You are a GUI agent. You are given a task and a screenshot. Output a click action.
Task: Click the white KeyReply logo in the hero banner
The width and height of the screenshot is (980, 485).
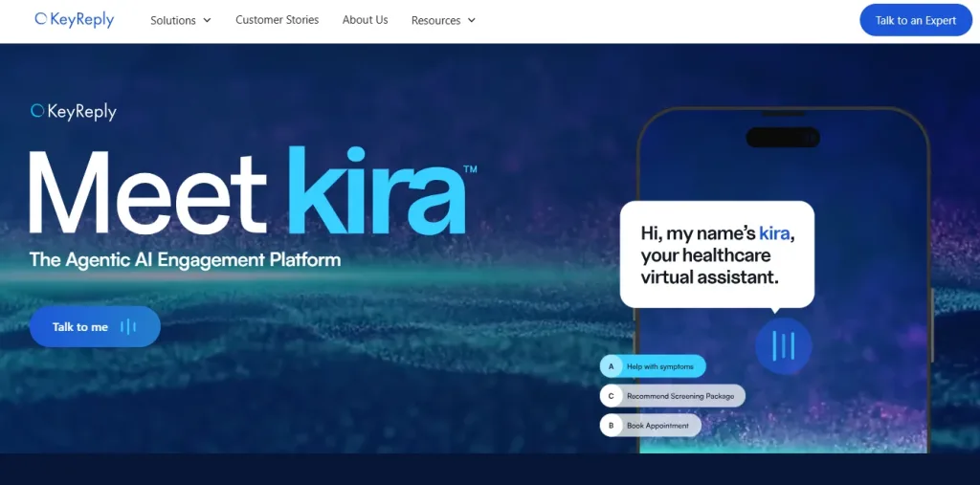click(x=74, y=112)
